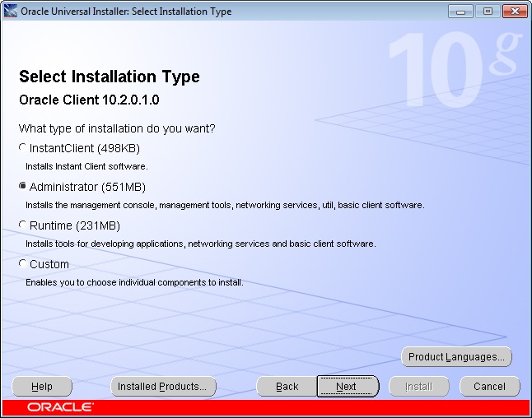Click 'Installs Instant Client software.' description

pos(86,166)
